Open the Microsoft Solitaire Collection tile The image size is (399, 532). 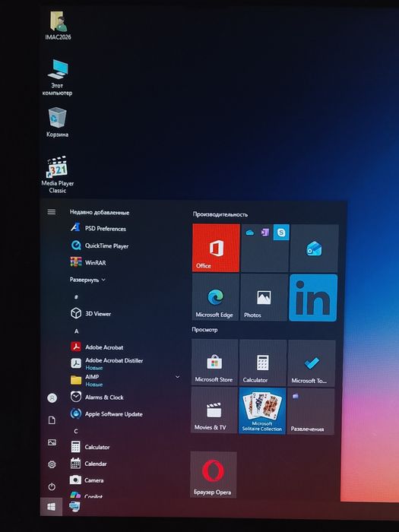[262, 410]
